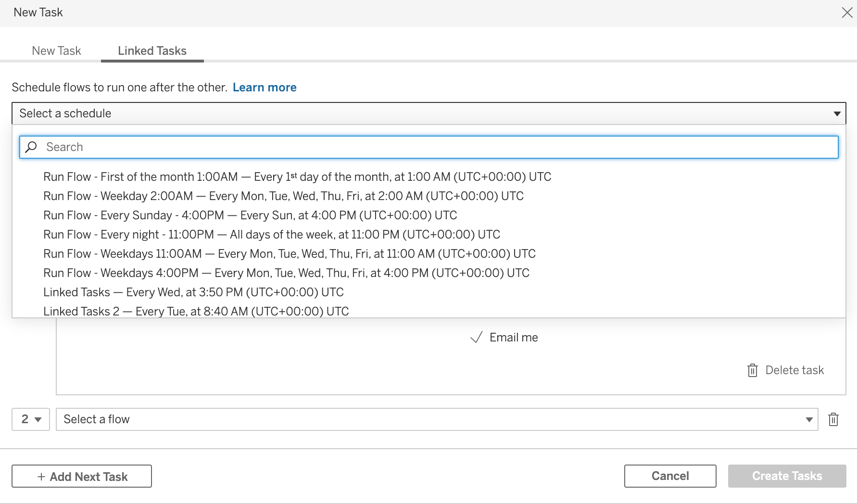Viewport: 857px width, 504px height.
Task: Delete the second task row with trash icon
Action: point(833,419)
